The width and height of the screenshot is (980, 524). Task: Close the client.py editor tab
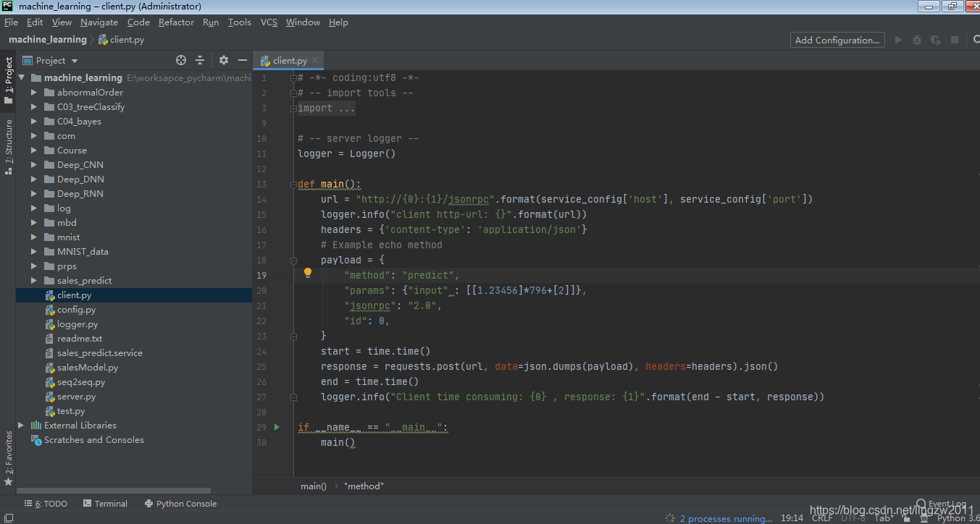315,61
